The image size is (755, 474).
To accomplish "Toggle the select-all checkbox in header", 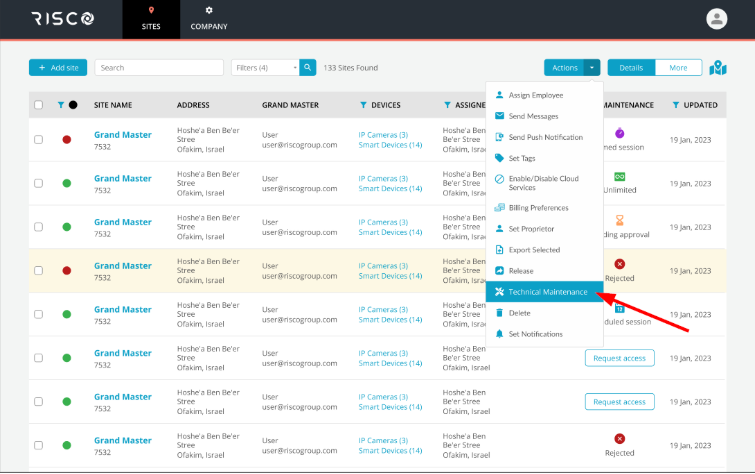I will pos(39,105).
